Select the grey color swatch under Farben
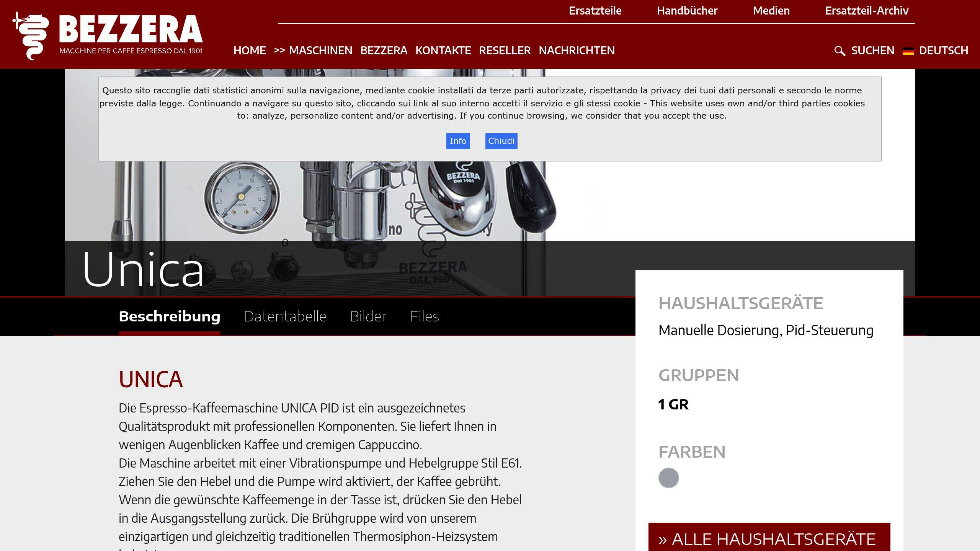This screenshot has height=551, width=980. pyautogui.click(x=668, y=478)
